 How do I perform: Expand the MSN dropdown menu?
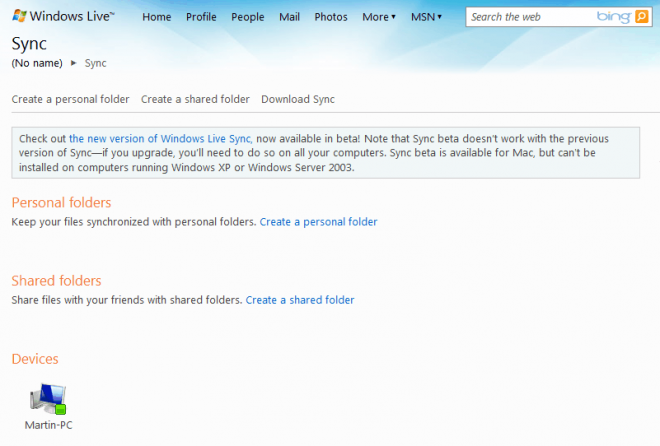coord(426,17)
